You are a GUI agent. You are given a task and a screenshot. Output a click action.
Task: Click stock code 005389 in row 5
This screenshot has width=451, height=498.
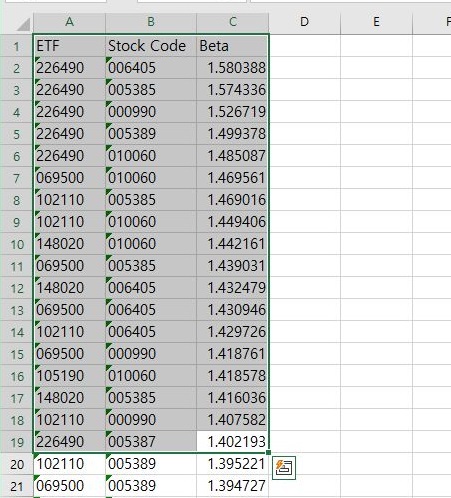[x=151, y=134]
